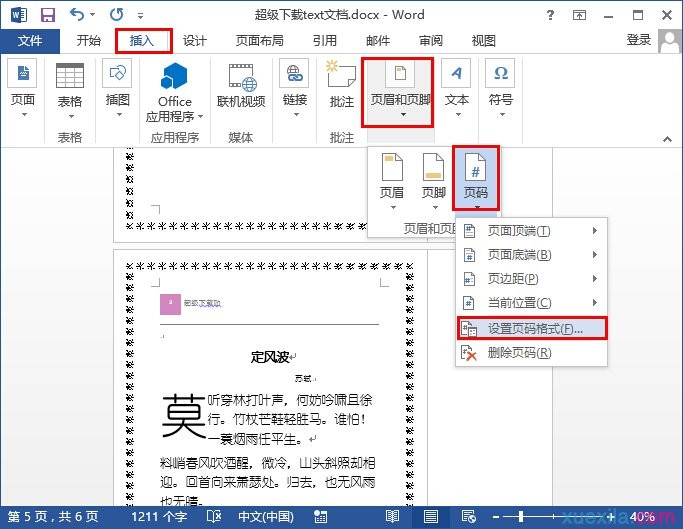Click the macro recording icon in status bar
This screenshot has width=683, height=529.
click(x=320, y=517)
